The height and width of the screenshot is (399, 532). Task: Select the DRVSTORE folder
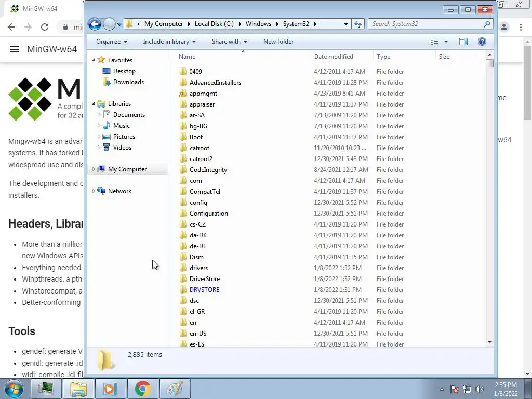204,290
